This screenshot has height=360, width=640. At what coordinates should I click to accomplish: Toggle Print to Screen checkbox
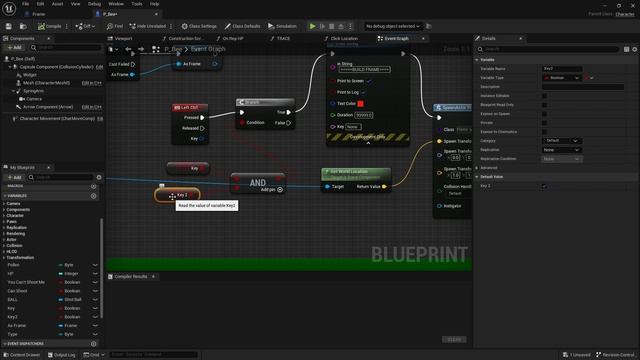(369, 81)
